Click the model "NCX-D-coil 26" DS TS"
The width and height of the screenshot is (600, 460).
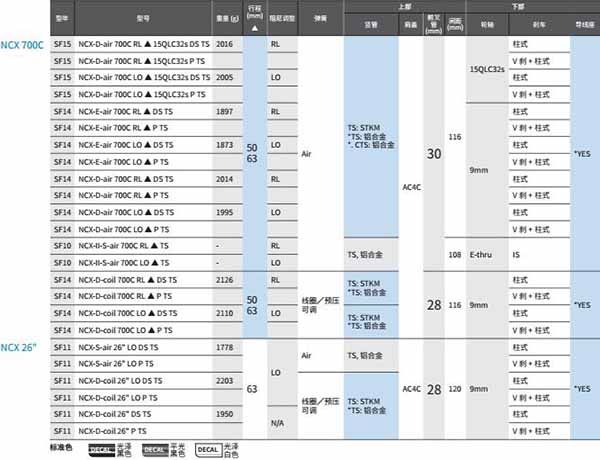pos(115,414)
